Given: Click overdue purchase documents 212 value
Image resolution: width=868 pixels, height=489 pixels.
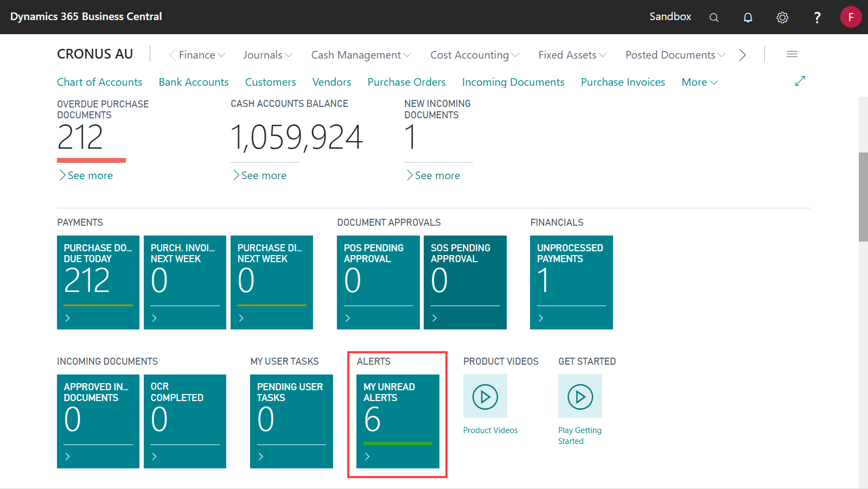Looking at the screenshot, I should click(80, 137).
